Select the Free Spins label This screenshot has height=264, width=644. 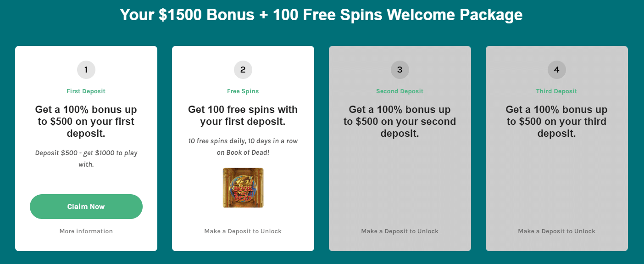[243, 91]
